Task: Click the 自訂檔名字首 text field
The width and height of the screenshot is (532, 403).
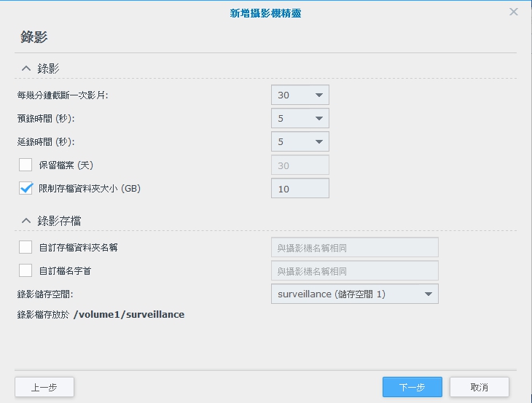Action: (355, 270)
